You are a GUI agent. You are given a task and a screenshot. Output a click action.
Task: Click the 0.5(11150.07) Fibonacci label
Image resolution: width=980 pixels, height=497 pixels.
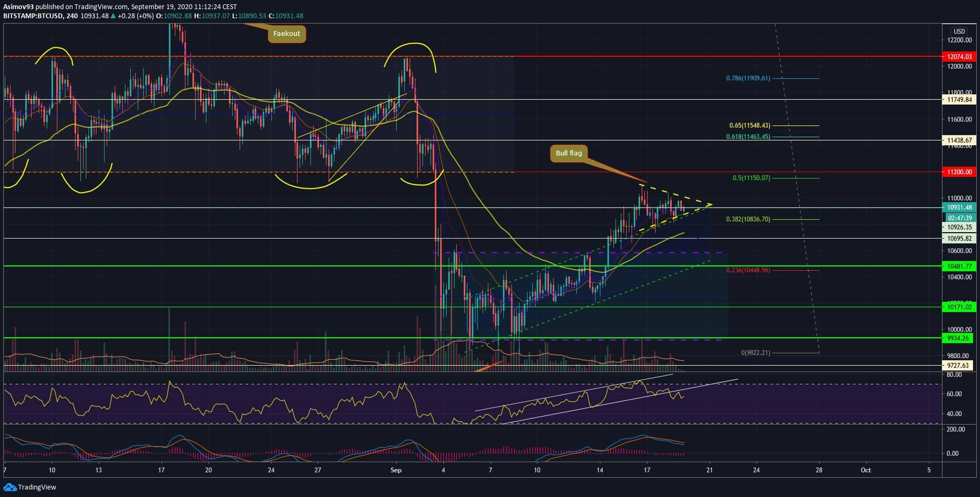[x=751, y=178]
